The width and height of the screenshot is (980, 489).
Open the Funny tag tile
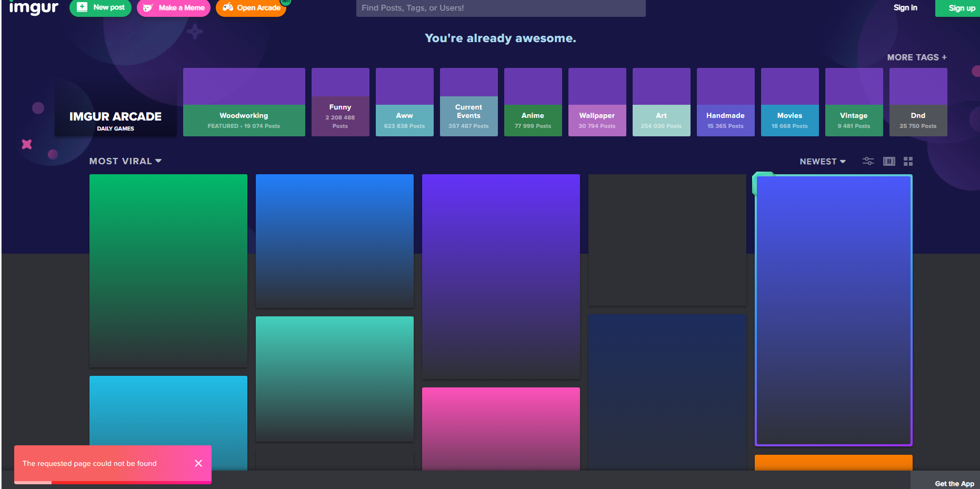340,102
